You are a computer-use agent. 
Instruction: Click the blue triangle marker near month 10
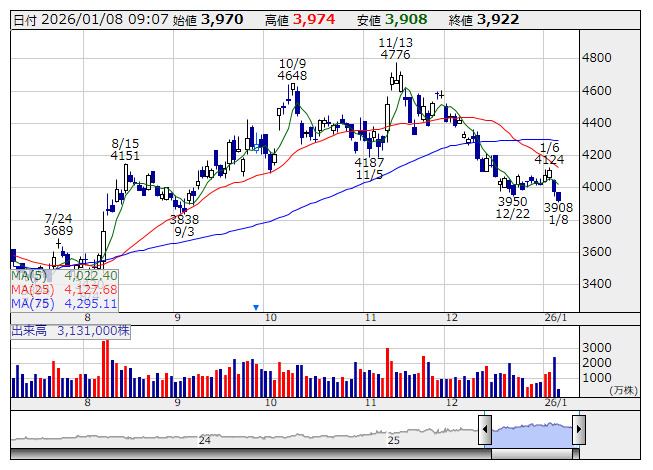coord(256,308)
